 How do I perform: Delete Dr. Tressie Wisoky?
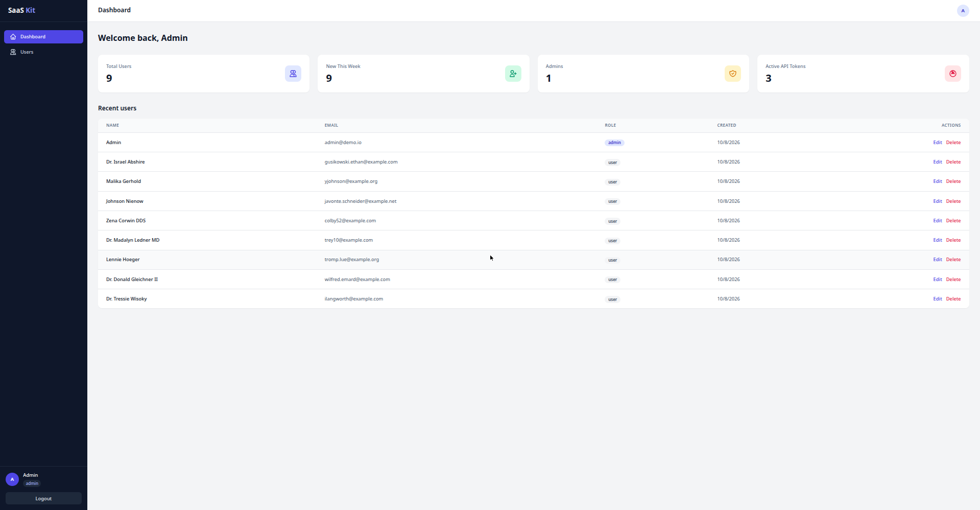pyautogui.click(x=953, y=299)
